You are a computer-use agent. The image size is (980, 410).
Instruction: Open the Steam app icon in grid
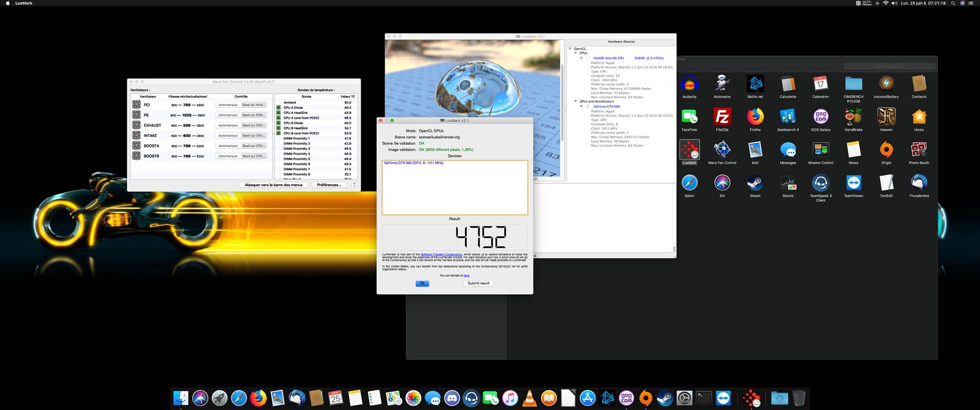point(755,182)
